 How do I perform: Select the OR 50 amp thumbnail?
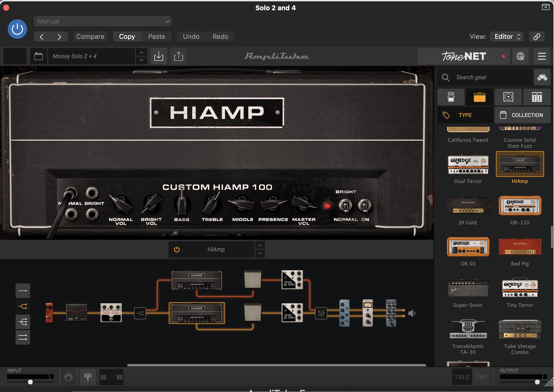pyautogui.click(x=468, y=247)
